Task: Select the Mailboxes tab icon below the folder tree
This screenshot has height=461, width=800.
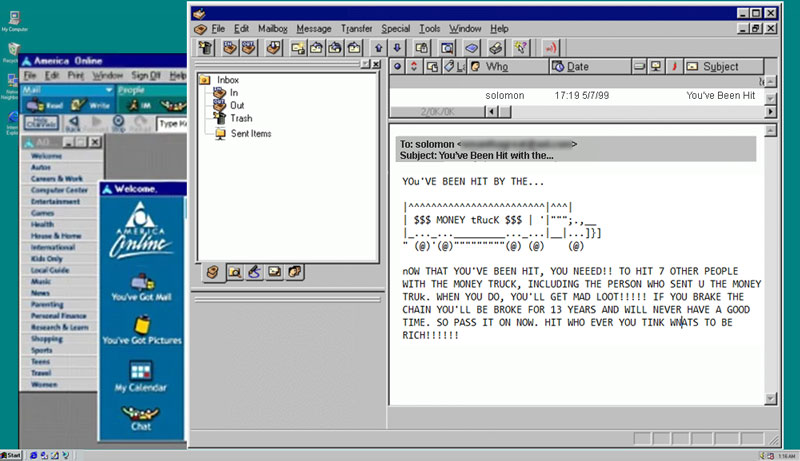Action: point(213,272)
